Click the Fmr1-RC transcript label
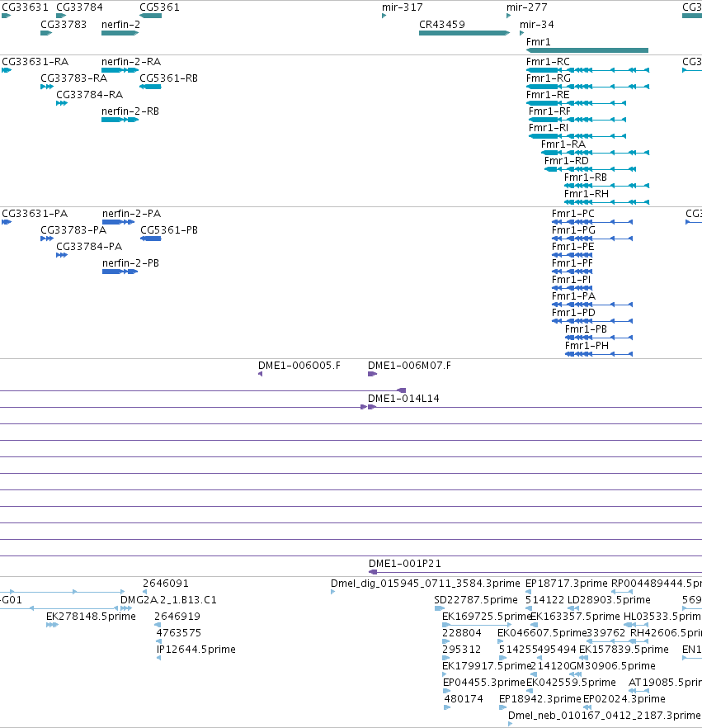 click(548, 62)
